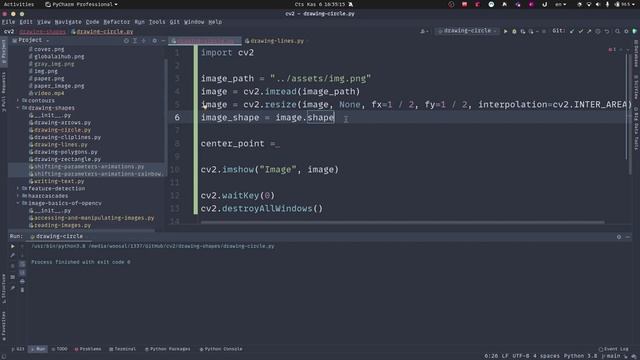Hide the Run tool window minus icon
Viewport: 640px width, 360px height.
click(628, 237)
